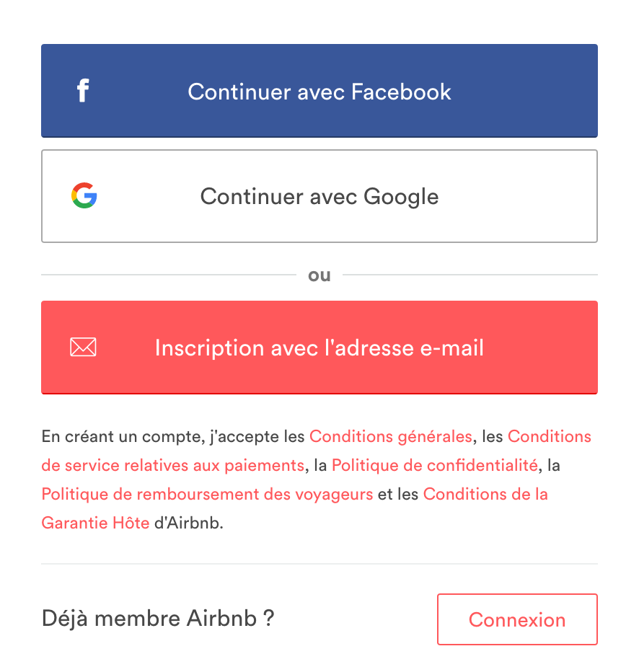
Task: Click the 'ou' separator label
Action: click(x=319, y=275)
